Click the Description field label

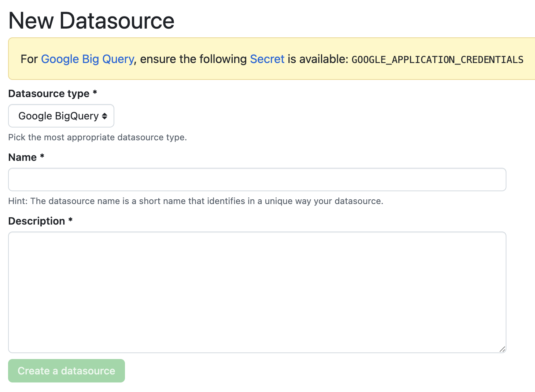[x=40, y=221]
